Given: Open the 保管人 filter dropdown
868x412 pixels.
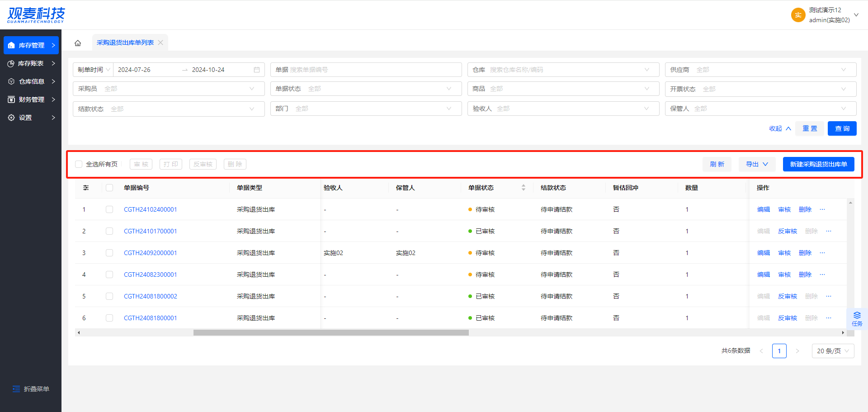Looking at the screenshot, I should (x=760, y=109).
